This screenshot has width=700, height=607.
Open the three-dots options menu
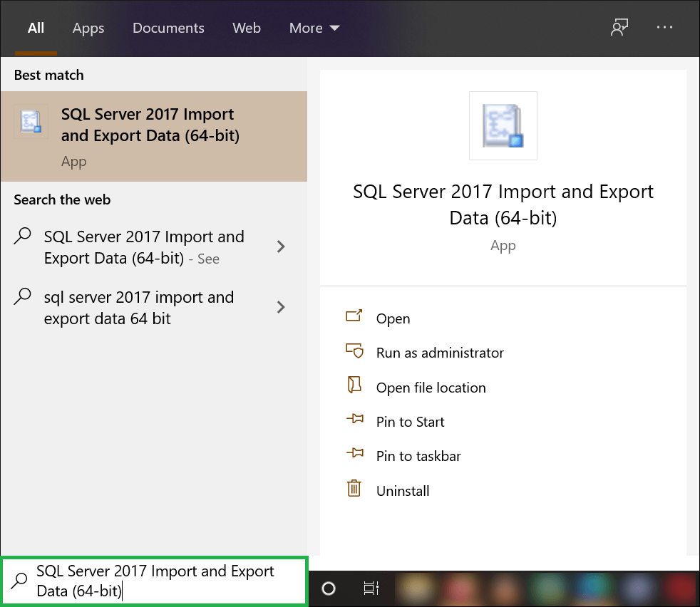(664, 27)
